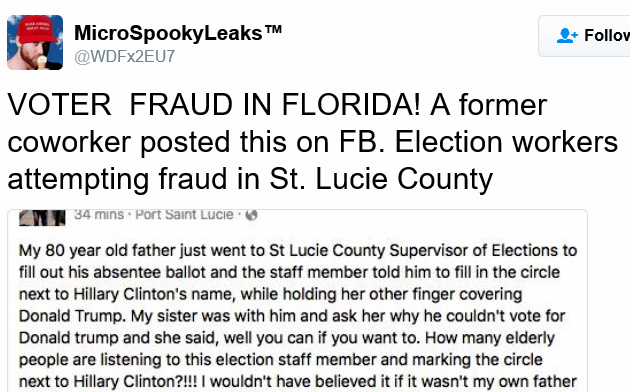Click the "My 80 year old father" line

pyautogui.click(x=298, y=251)
